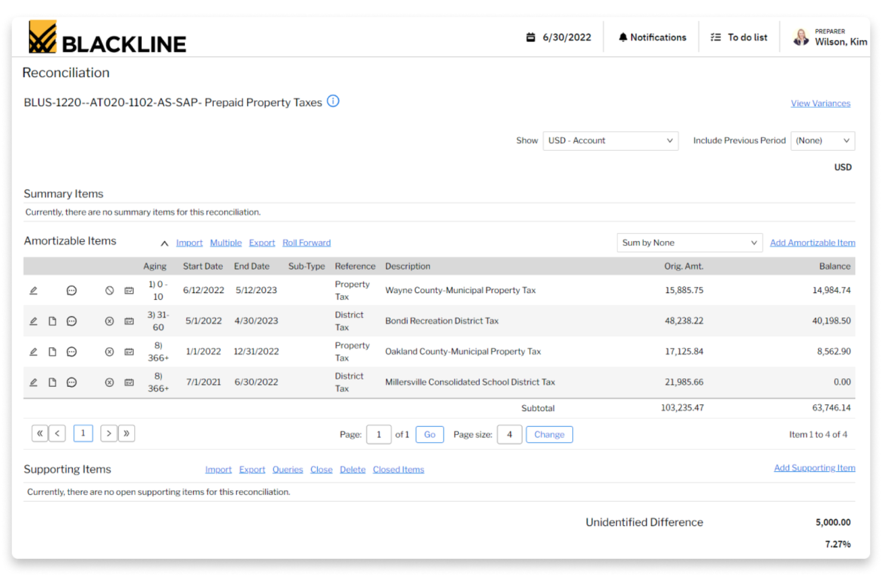Viewport: 882px width, 588px height.
Task: Collapse the Amortizable Items section chevron
Action: [164, 243]
